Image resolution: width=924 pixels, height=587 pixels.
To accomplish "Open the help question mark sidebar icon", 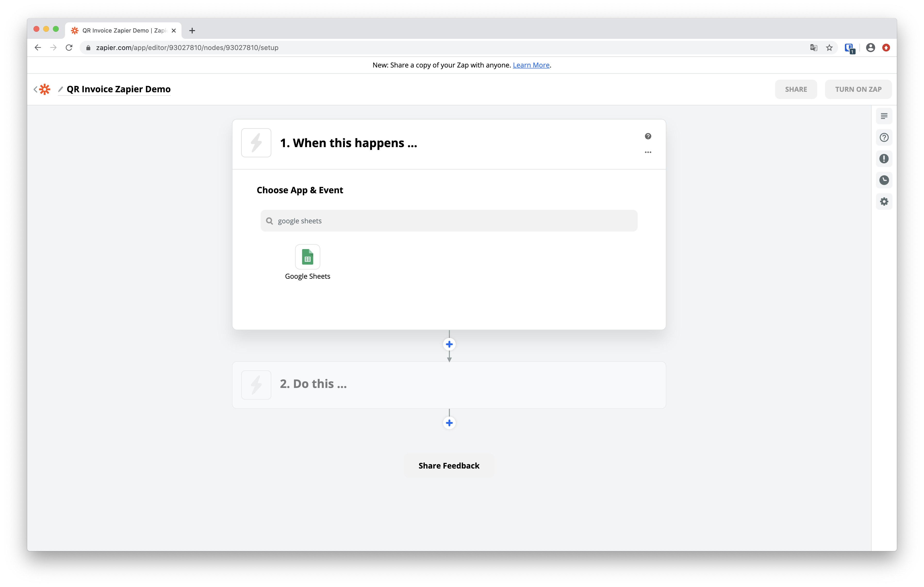I will (884, 137).
